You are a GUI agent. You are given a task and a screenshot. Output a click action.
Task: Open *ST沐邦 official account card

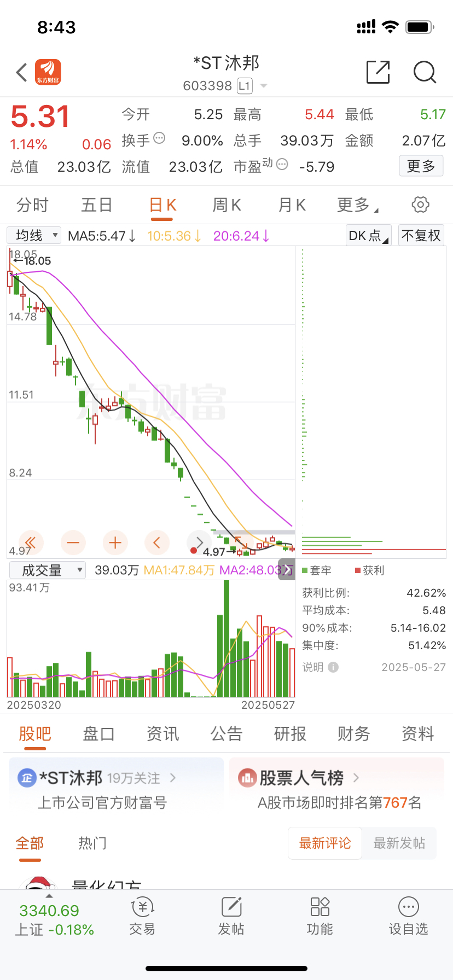pyautogui.click(x=117, y=789)
